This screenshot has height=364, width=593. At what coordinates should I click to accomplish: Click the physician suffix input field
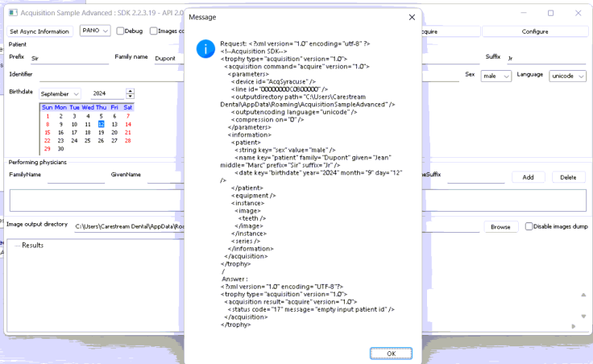pos(475,177)
